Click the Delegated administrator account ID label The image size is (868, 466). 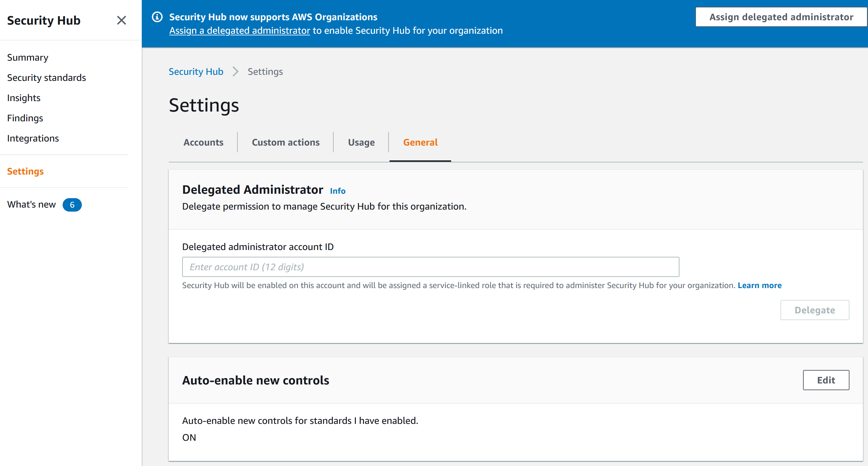click(x=258, y=247)
